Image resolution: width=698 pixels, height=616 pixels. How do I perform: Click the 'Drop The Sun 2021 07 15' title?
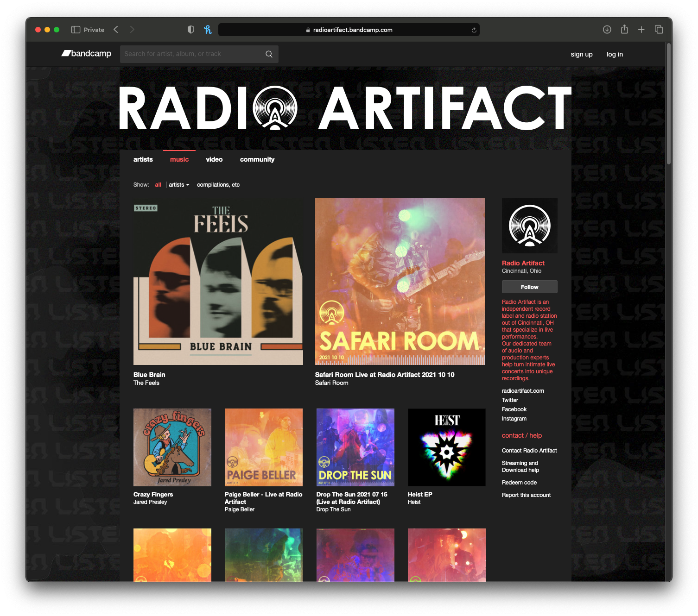[x=352, y=498]
